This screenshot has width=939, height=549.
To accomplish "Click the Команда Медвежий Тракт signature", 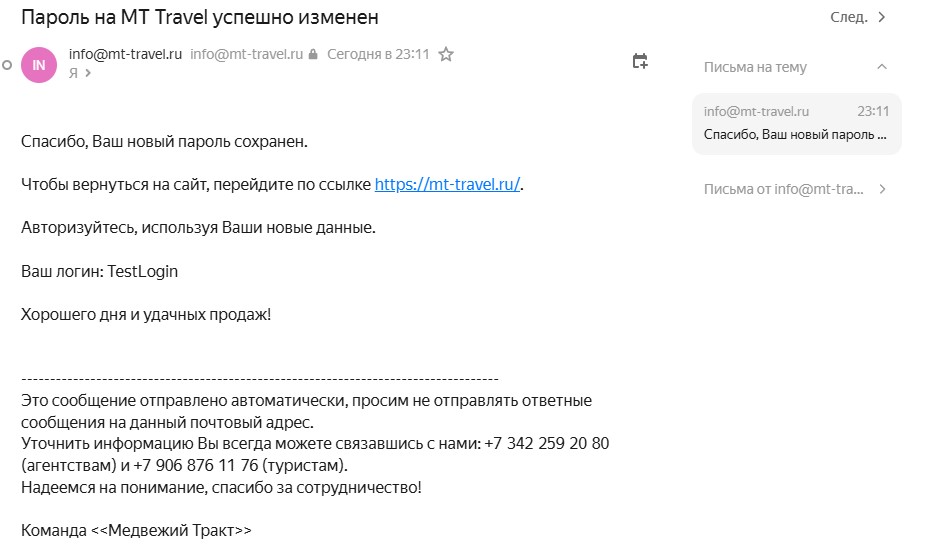I will click(136, 531).
